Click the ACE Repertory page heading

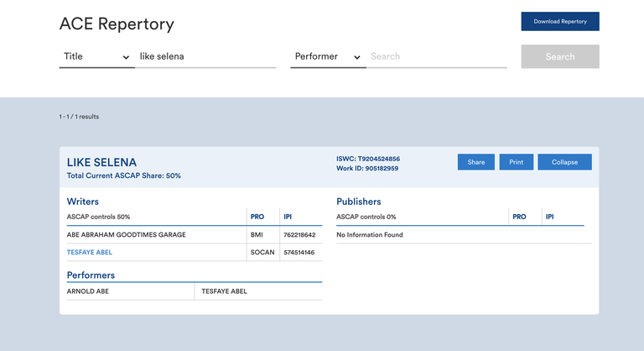click(117, 24)
